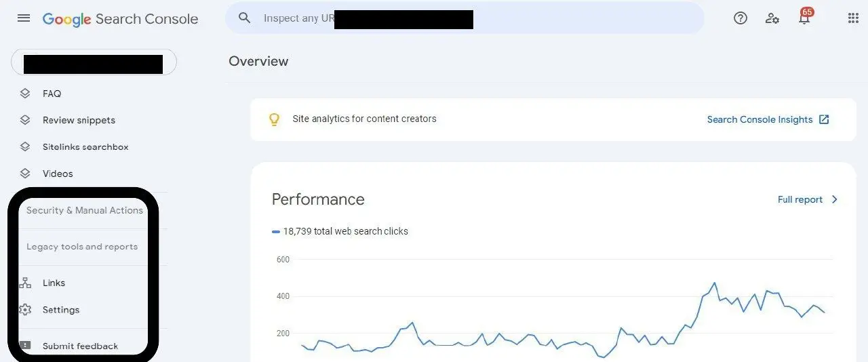Expand Legacy tools and reports section

(82, 247)
